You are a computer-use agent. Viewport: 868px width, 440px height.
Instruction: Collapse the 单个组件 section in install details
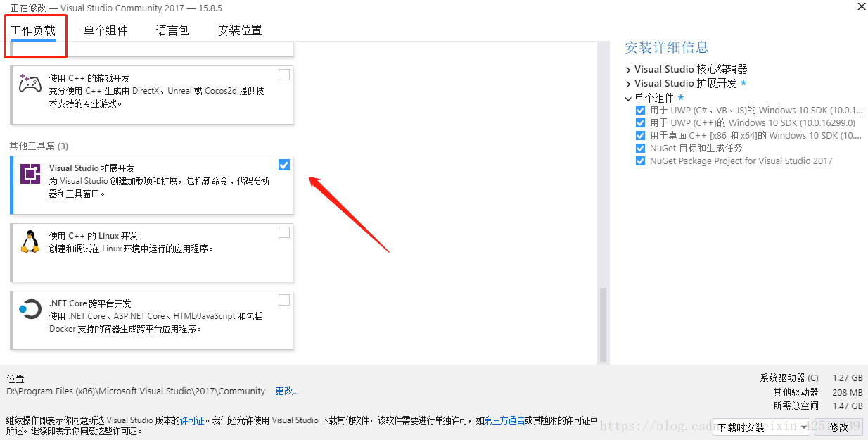pyautogui.click(x=628, y=99)
